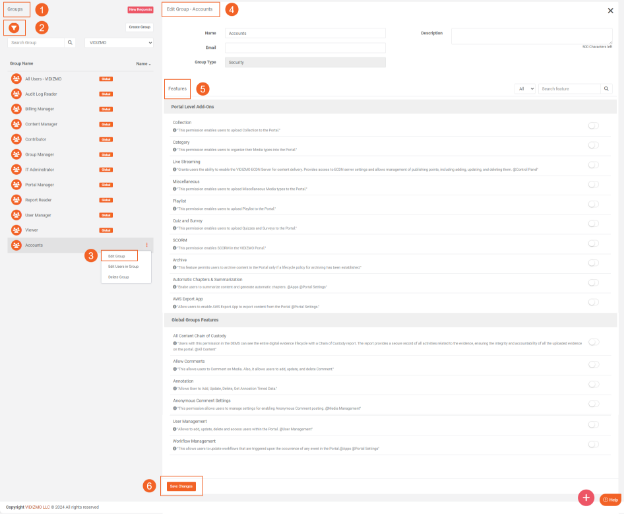The image size is (624, 514).
Task: Open the VIDIZMO portal dropdown
Action: click(x=121, y=43)
